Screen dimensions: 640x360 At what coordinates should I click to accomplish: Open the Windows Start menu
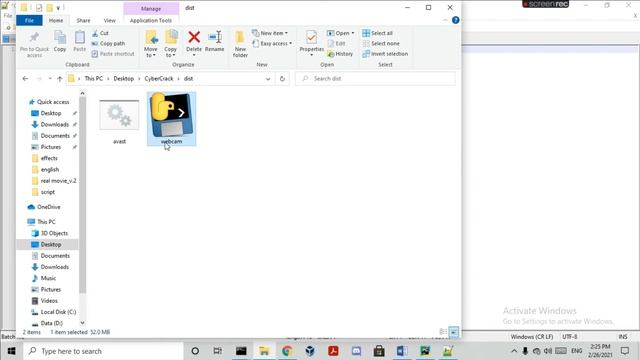[11, 351]
